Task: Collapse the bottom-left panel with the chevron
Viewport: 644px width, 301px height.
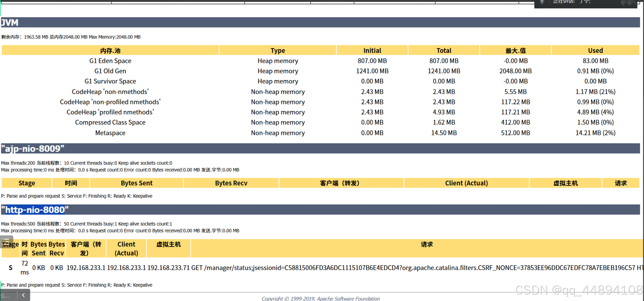Action: [23, 295]
